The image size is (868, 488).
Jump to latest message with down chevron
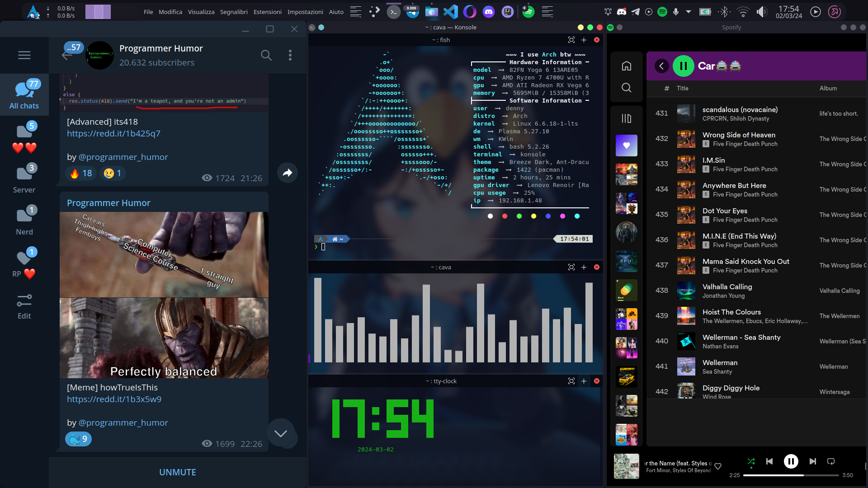pyautogui.click(x=281, y=433)
